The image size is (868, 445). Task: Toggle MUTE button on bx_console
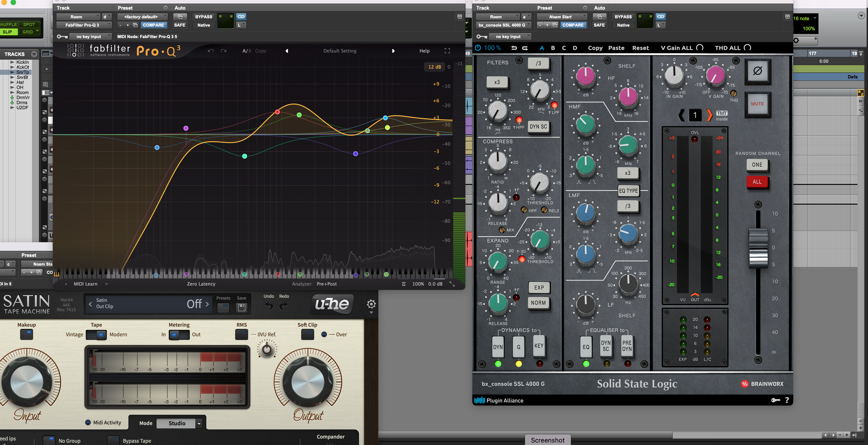coord(757,104)
